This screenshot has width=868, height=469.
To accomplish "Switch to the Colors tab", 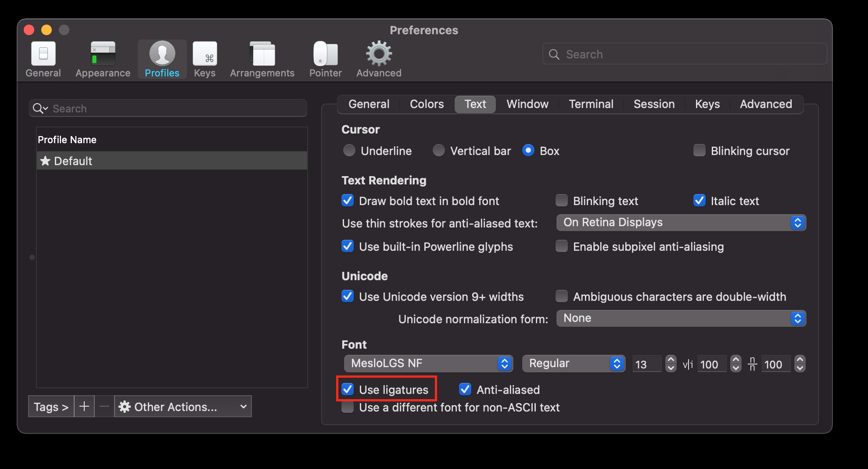I will pyautogui.click(x=426, y=104).
